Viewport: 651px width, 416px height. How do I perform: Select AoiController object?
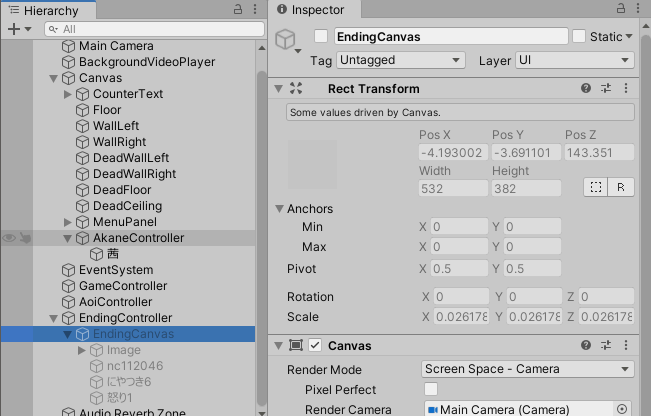point(115,302)
